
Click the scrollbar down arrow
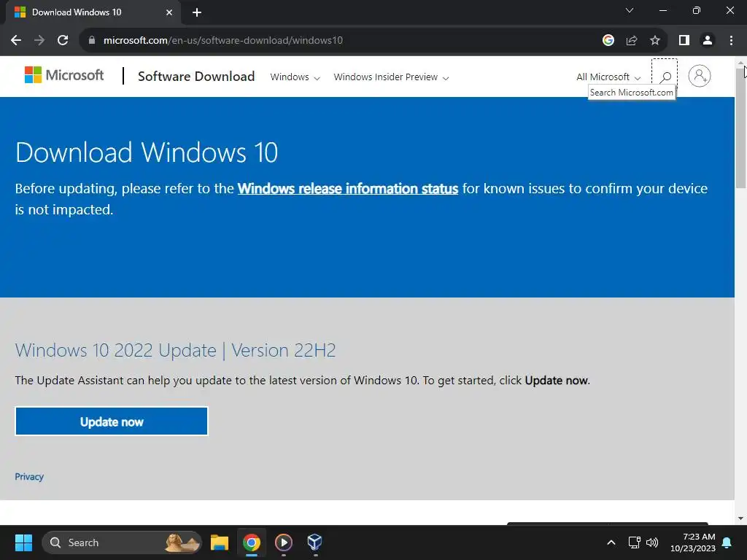741,518
